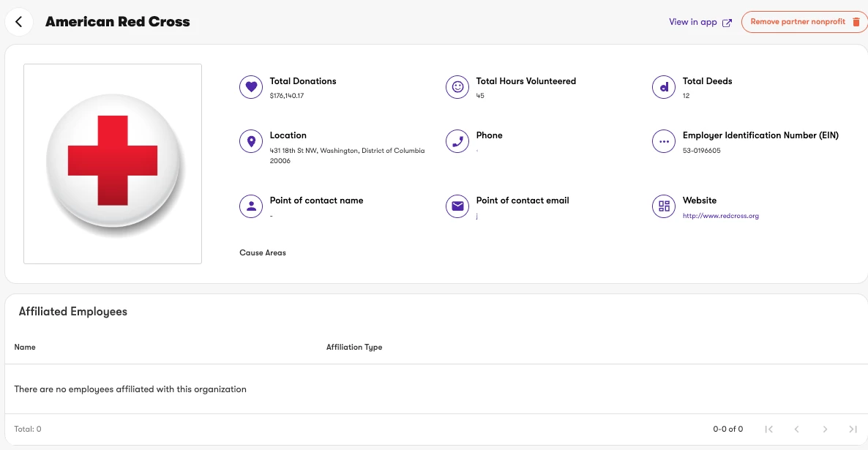Click the Phone handset icon
The height and width of the screenshot is (450, 868).
point(457,141)
